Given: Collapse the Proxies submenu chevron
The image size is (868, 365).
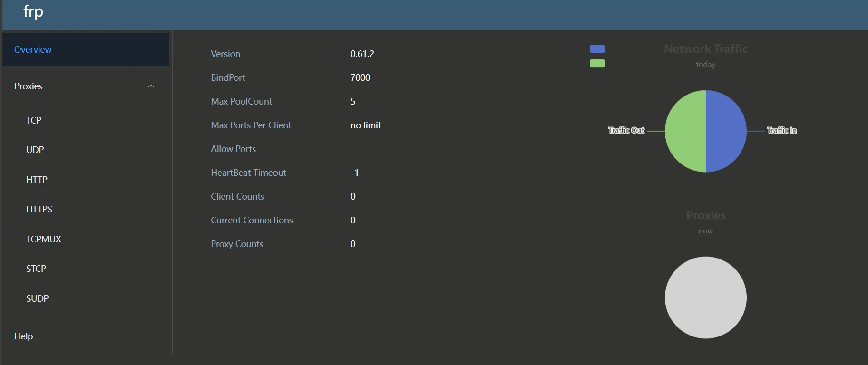Looking at the screenshot, I should click(151, 86).
